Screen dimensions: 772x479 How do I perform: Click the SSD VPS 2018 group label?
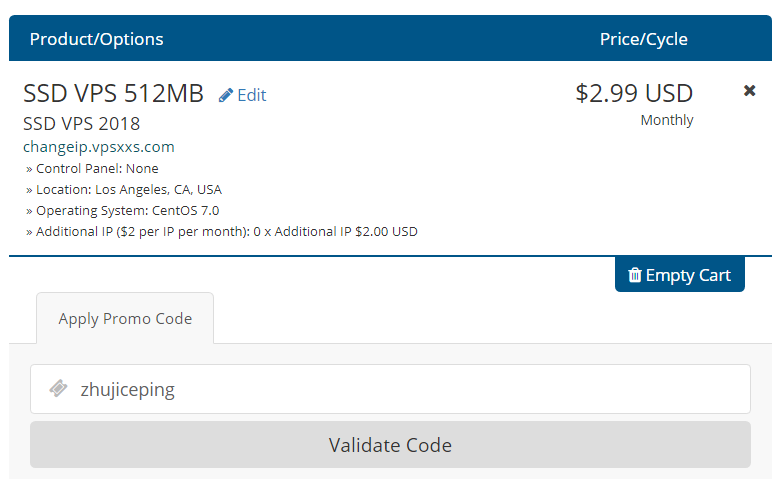[x=82, y=124]
